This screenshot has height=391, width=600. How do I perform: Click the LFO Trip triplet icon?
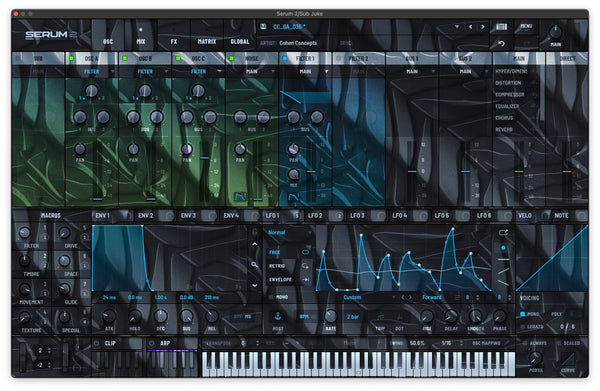point(380,317)
